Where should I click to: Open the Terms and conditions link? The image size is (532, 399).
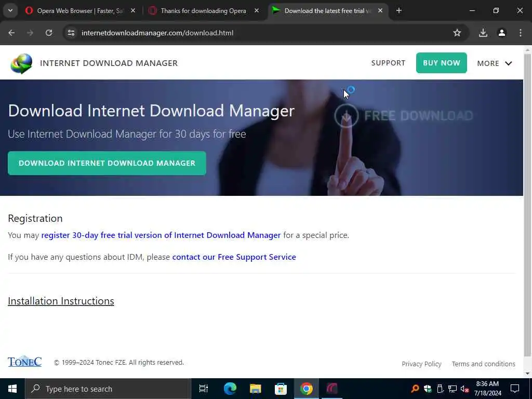(x=484, y=364)
